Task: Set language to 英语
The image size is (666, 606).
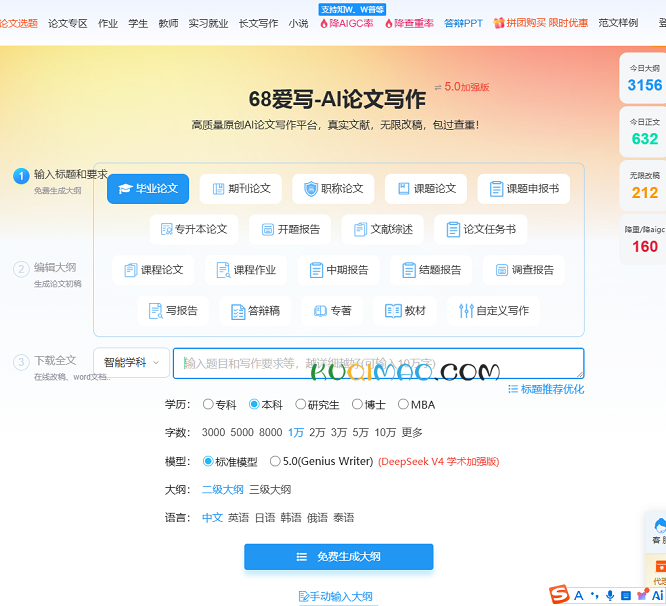Action: click(238, 518)
